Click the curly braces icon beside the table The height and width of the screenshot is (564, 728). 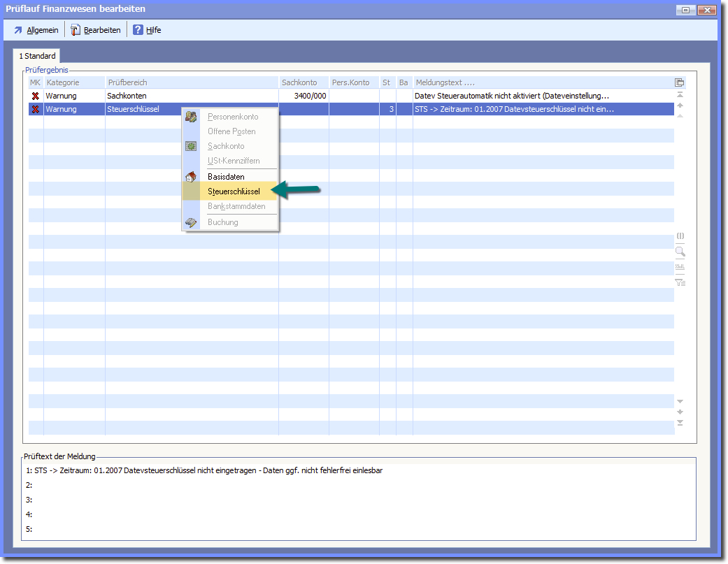tap(679, 237)
